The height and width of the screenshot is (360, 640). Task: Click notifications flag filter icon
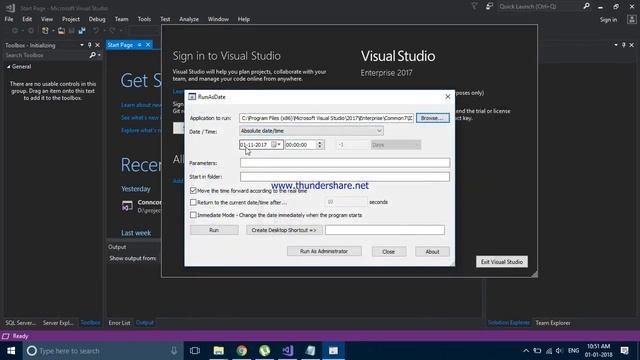474,6
